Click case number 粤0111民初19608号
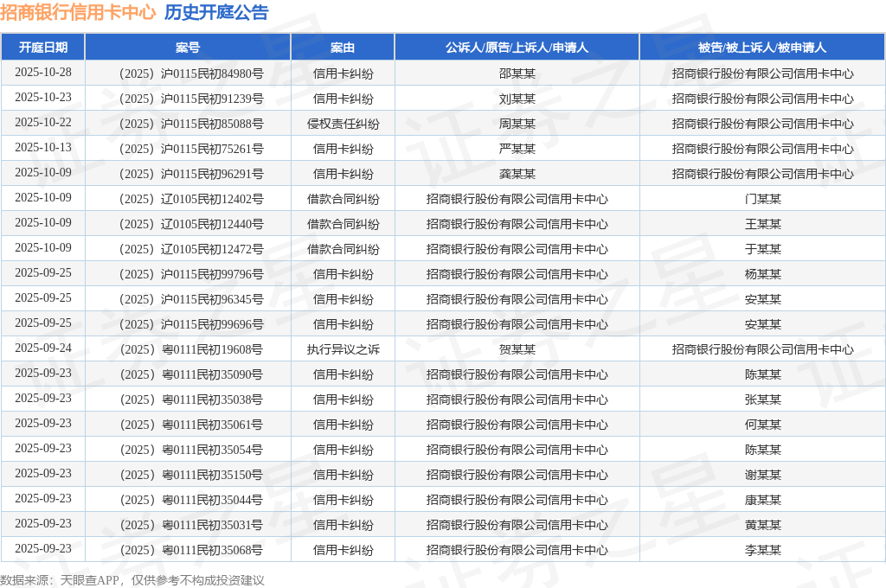886x588 pixels. coord(191,349)
